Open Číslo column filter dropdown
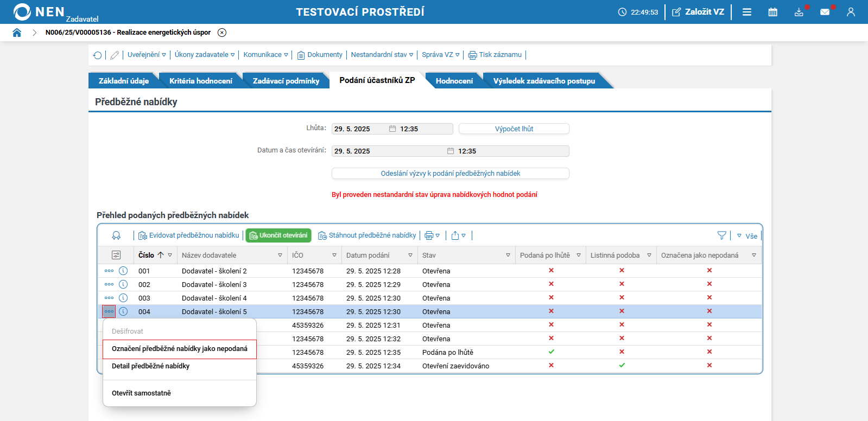 tap(170, 255)
